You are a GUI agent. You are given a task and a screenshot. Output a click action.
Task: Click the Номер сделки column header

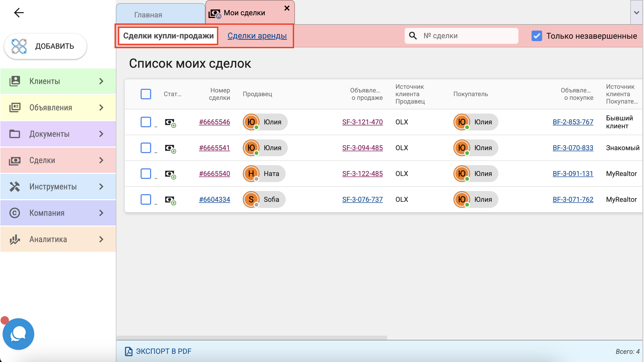(220, 94)
